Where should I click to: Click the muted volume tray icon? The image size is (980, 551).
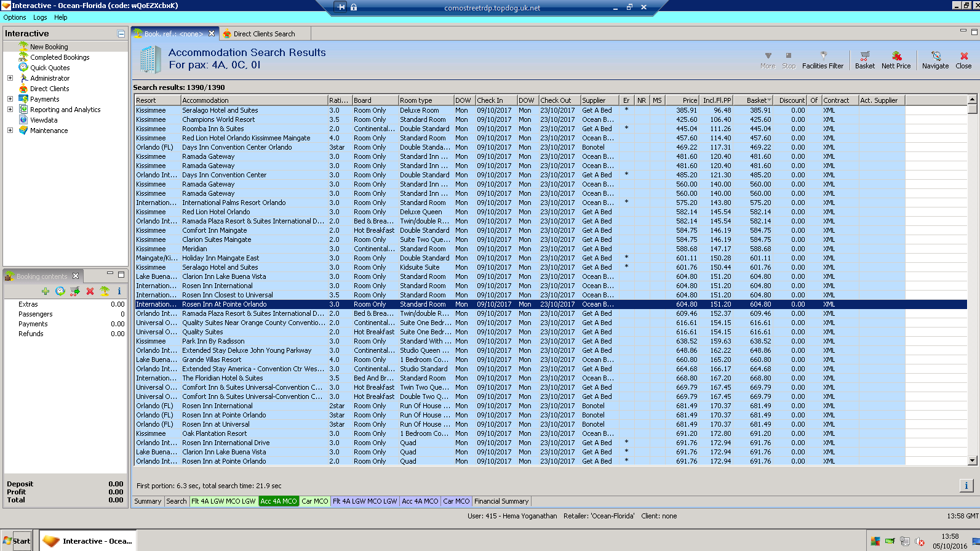click(x=920, y=541)
